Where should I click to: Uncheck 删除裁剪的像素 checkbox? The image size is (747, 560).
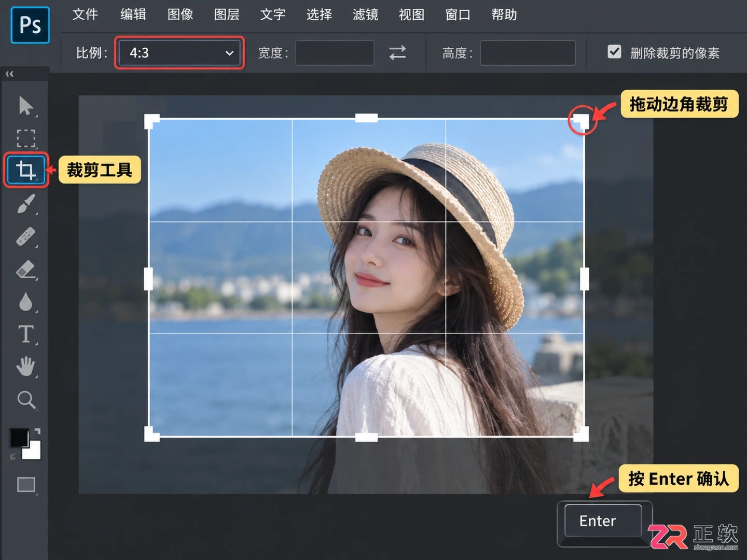(x=614, y=52)
